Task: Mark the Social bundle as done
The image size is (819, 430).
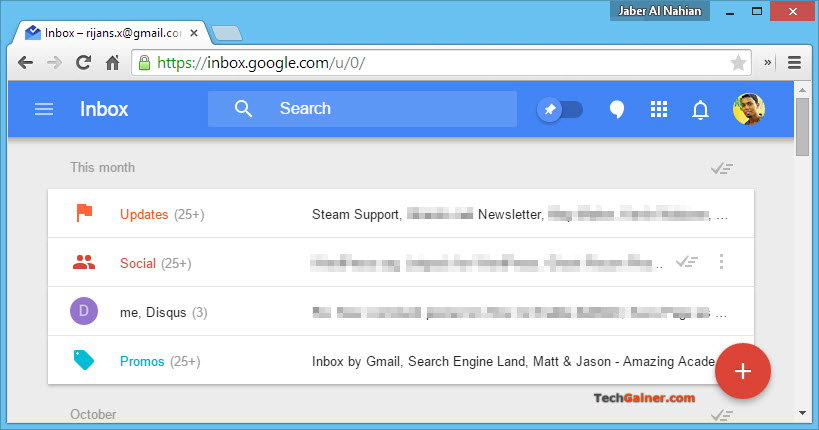Action: pyautogui.click(x=686, y=261)
